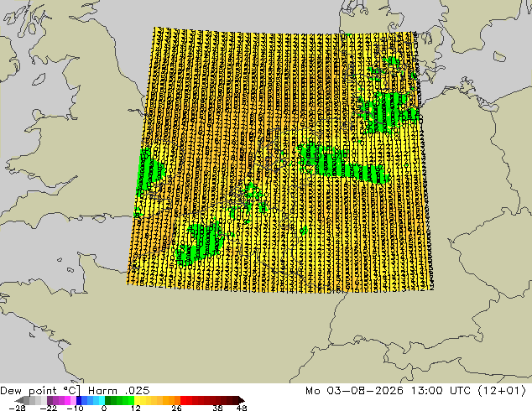This screenshot has width=532, height=411.
Task: Click the green patch on the western edge
Action: (149, 173)
